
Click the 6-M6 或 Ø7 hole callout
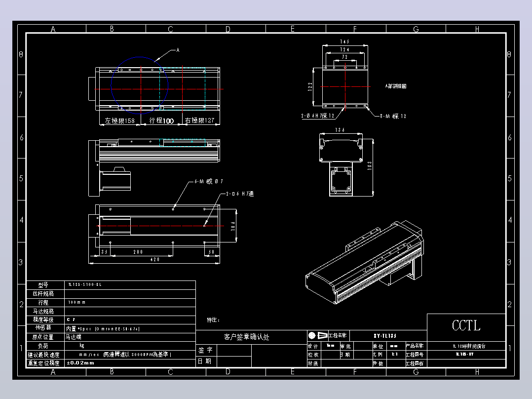tap(209, 181)
